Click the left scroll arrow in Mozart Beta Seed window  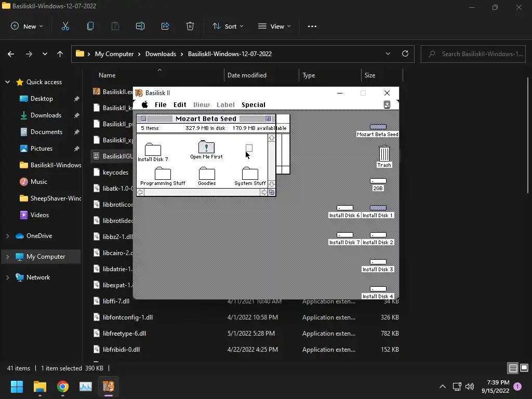[x=140, y=192]
